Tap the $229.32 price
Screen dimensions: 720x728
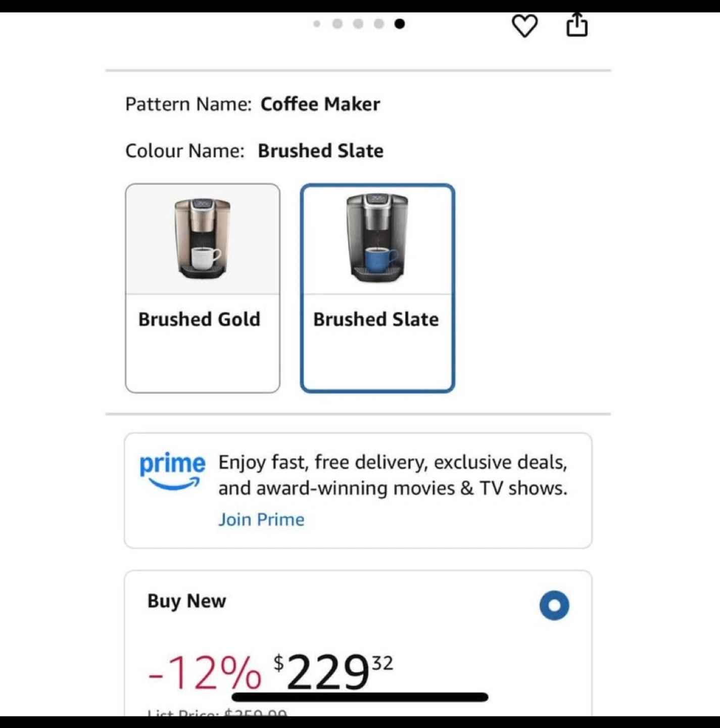[333, 672]
